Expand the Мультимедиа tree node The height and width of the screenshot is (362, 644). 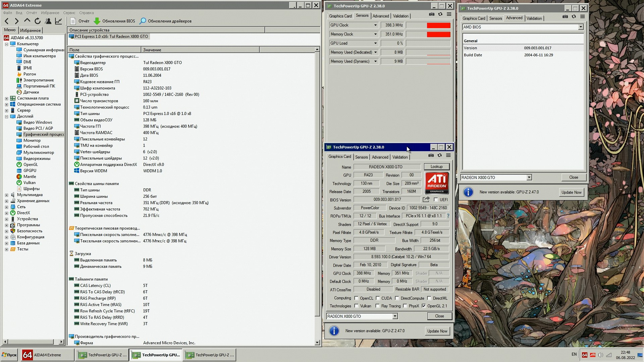pos(6,195)
